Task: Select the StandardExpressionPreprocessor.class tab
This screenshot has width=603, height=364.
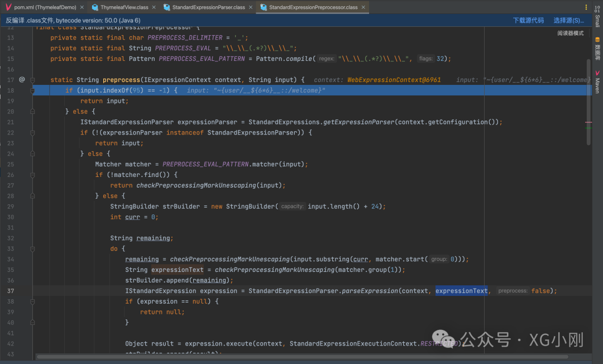Action: pyautogui.click(x=313, y=7)
